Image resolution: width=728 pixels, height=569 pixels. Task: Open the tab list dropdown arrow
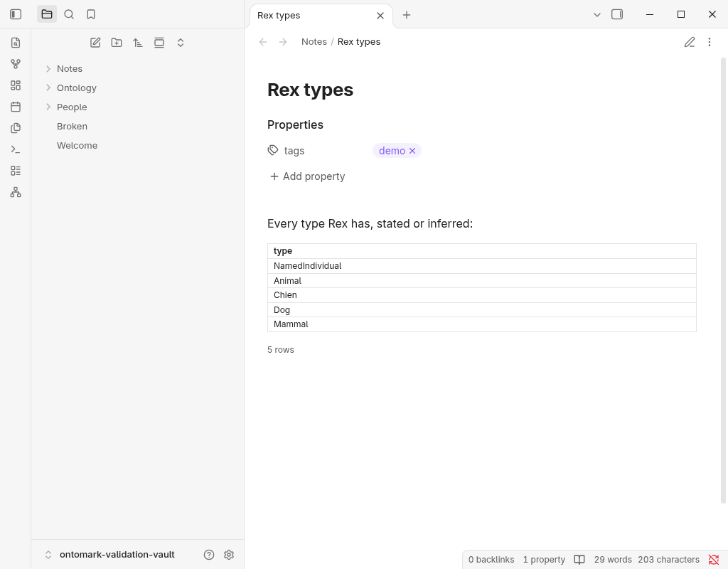coord(597,15)
